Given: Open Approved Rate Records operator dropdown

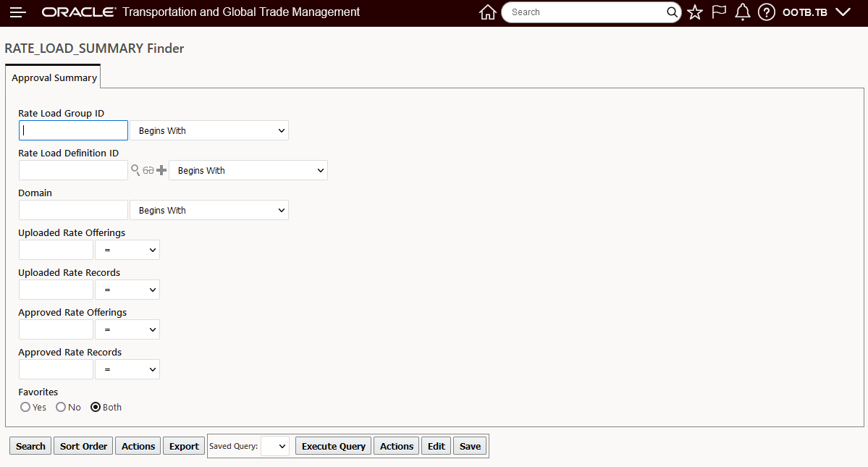Looking at the screenshot, I should coord(127,369).
